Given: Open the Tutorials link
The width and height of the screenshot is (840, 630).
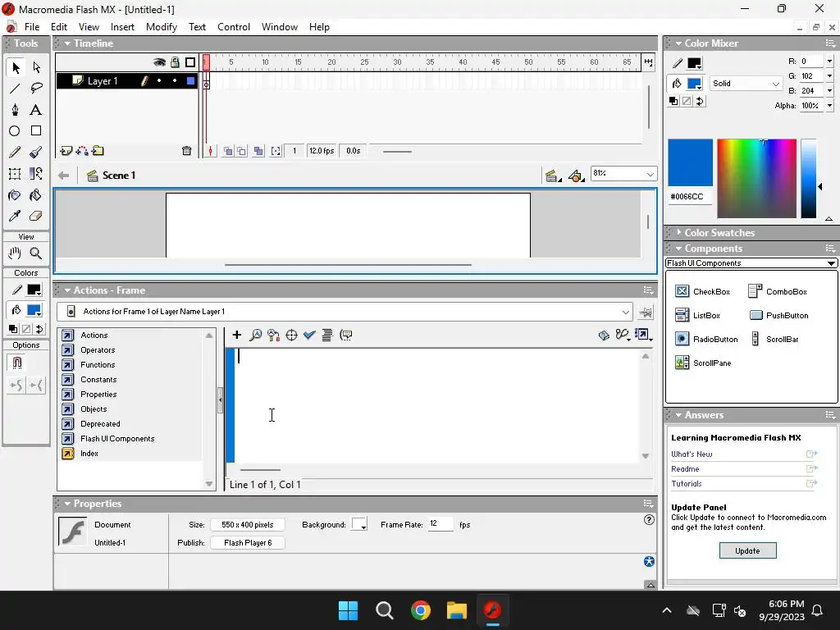Looking at the screenshot, I should click(x=687, y=484).
